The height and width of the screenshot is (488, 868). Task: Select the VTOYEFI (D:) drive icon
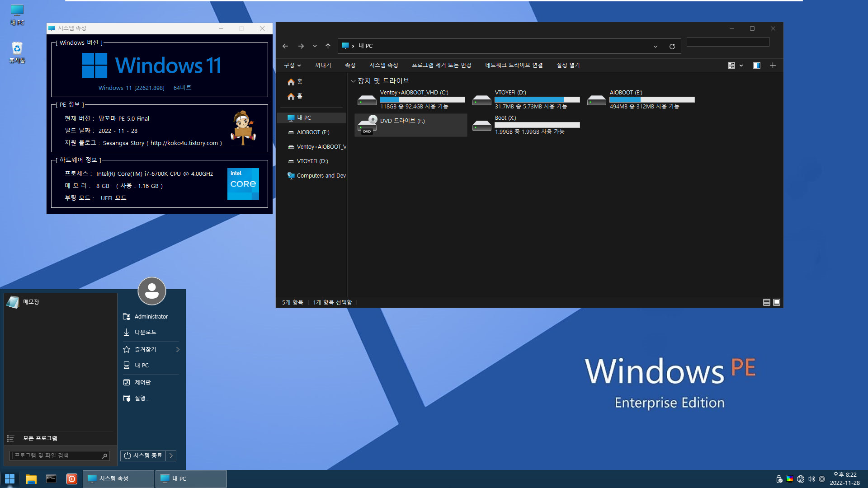[482, 100]
